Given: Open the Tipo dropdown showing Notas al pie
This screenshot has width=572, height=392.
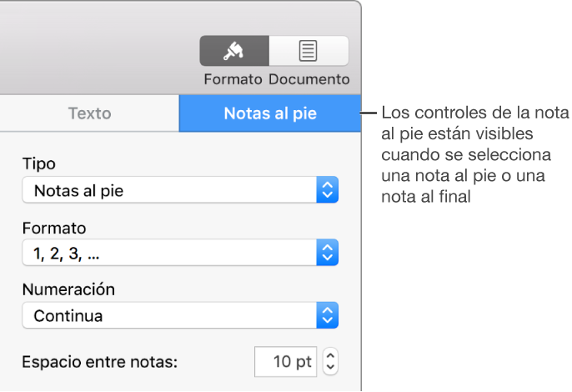Looking at the screenshot, I should coord(180,190).
